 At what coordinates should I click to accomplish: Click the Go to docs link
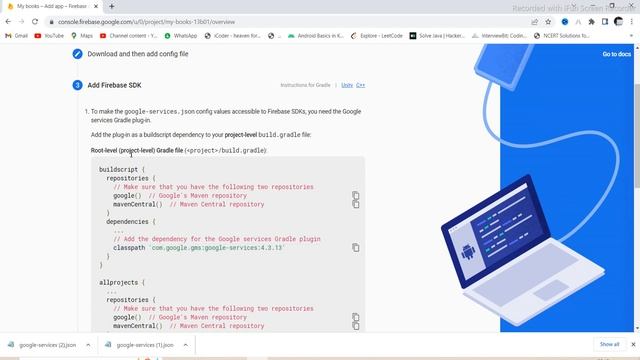click(x=616, y=54)
